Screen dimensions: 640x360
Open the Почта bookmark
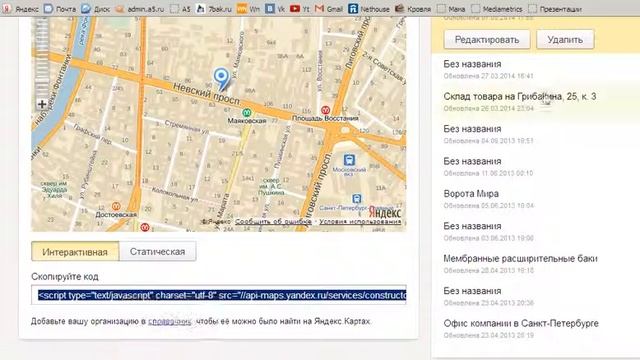pyautogui.click(x=60, y=9)
